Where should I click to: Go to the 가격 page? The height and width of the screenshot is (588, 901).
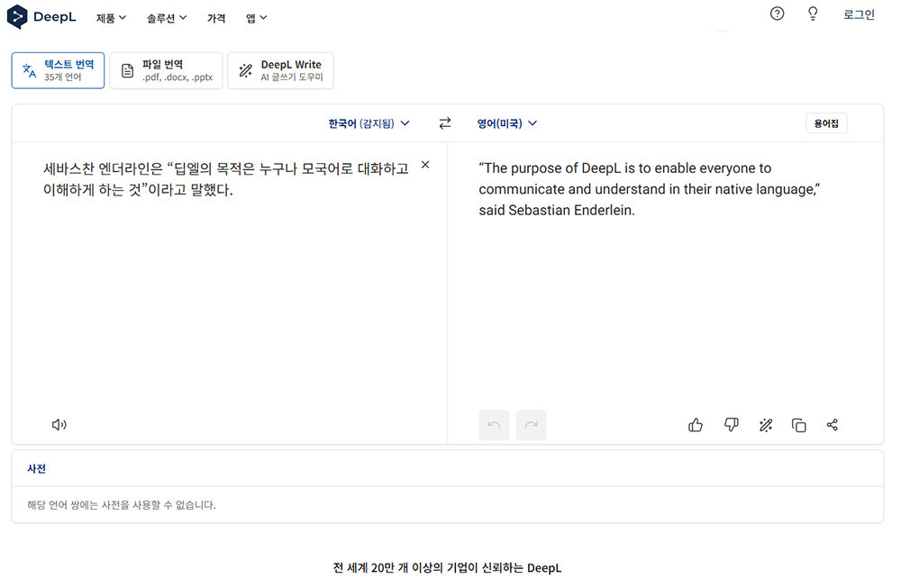coord(216,17)
